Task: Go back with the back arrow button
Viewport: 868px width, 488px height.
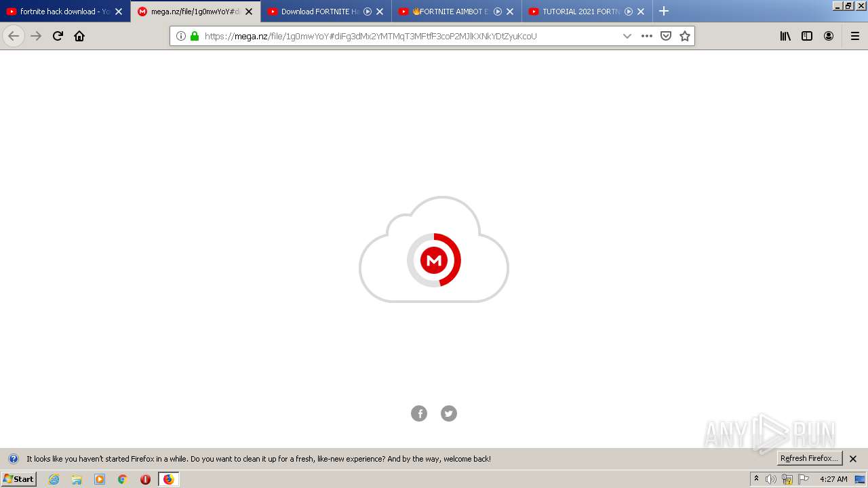Action: click(x=14, y=36)
